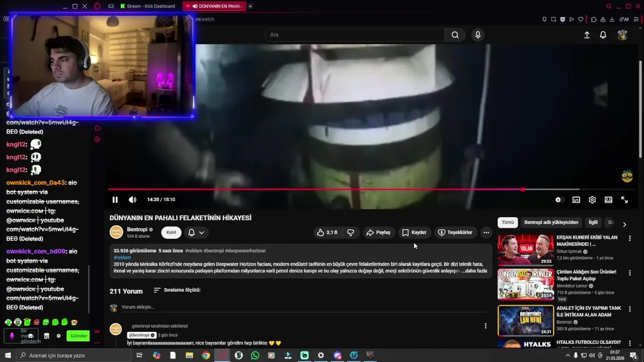Toggle autoplay switch in player controls
Image resolution: width=644 pixels, height=362 pixels.
point(559,200)
